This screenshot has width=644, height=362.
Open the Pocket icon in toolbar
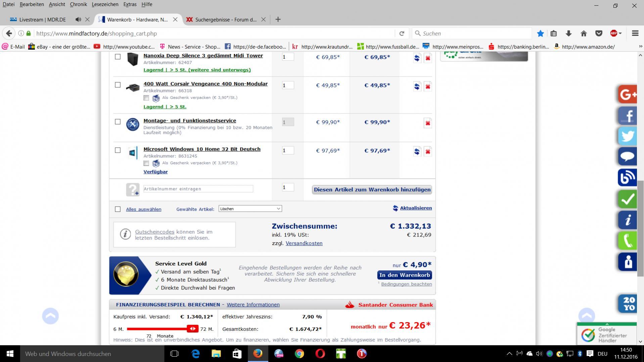pos(599,34)
